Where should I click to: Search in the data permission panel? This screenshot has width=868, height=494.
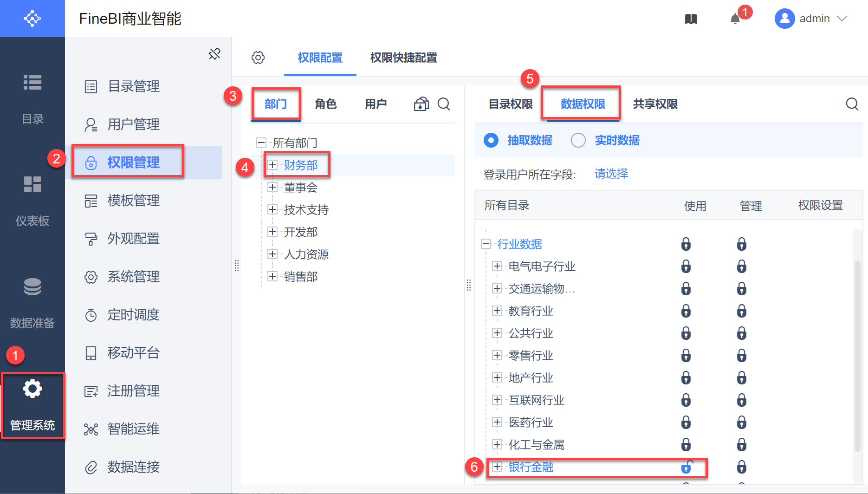852,104
